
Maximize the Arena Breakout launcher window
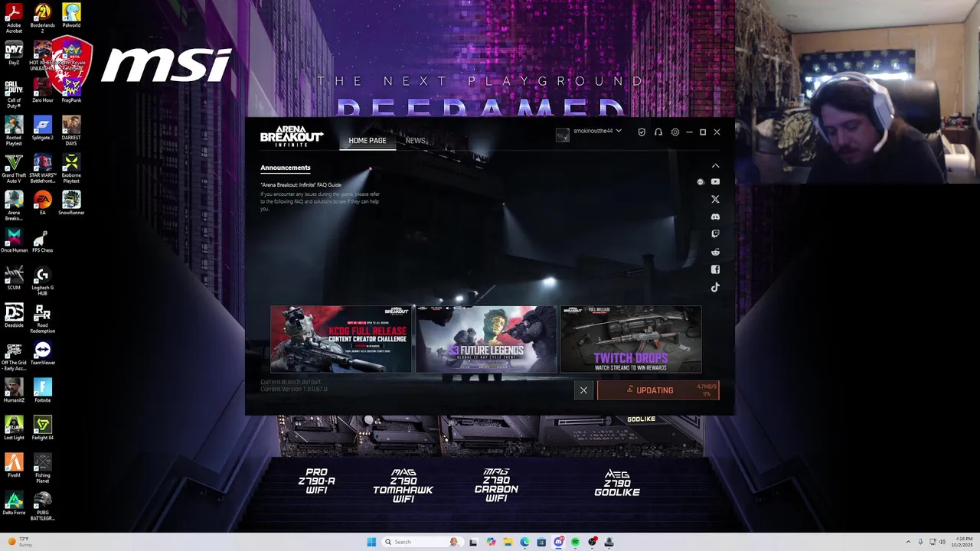pos(703,132)
